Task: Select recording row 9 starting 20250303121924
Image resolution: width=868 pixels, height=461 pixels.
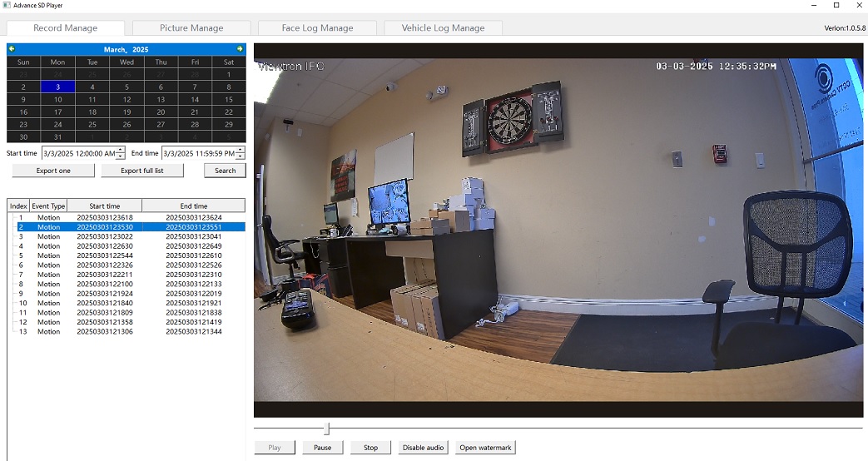Action: click(x=126, y=293)
